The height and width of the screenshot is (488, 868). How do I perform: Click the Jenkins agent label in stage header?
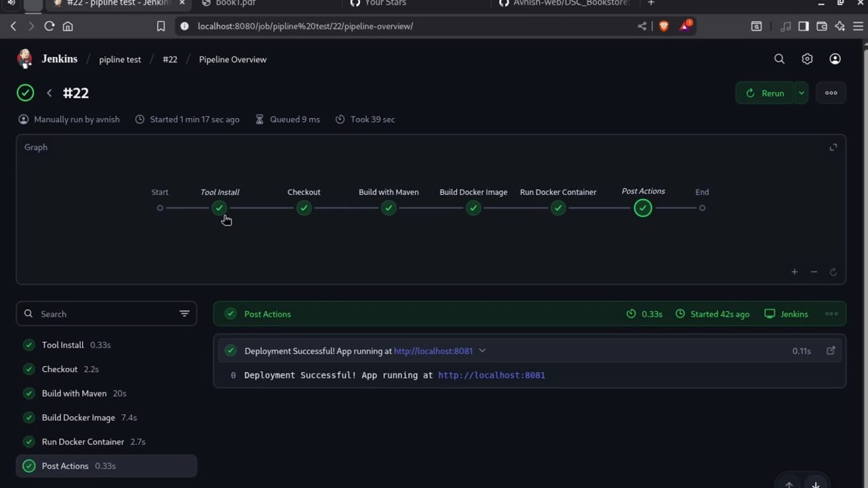pos(786,314)
